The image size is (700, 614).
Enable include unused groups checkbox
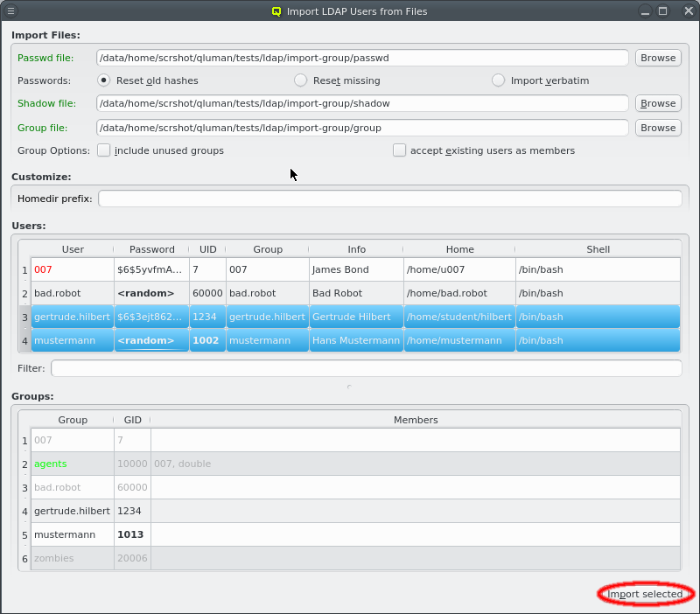tap(103, 150)
